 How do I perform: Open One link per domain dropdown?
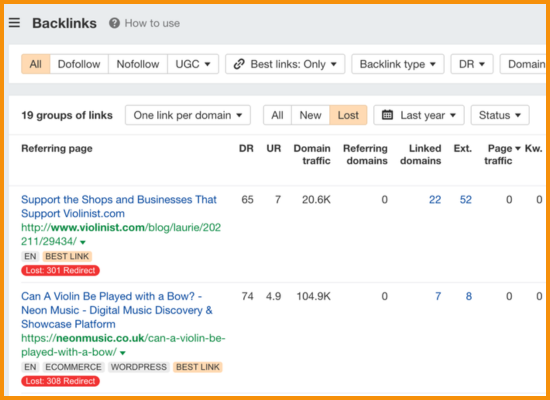pyautogui.click(x=188, y=115)
